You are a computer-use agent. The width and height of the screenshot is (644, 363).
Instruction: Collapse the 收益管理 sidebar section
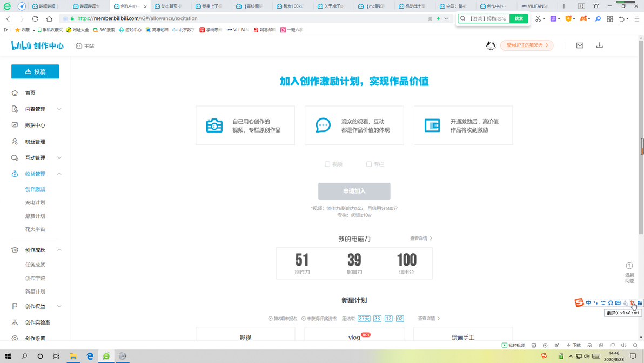[x=35, y=174]
